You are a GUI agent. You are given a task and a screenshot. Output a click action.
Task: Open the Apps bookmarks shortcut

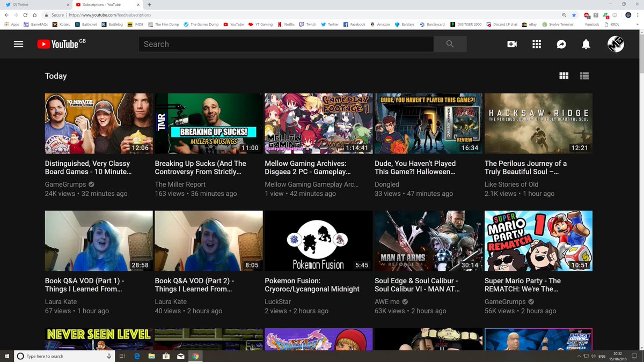coord(11,24)
